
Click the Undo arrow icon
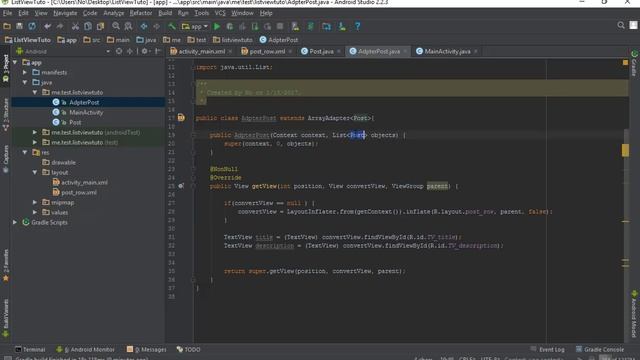47,26
